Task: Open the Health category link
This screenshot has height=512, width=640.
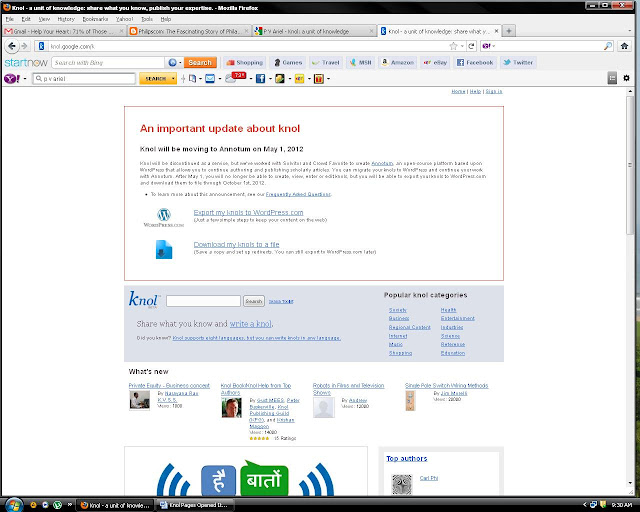Action: click(x=448, y=310)
